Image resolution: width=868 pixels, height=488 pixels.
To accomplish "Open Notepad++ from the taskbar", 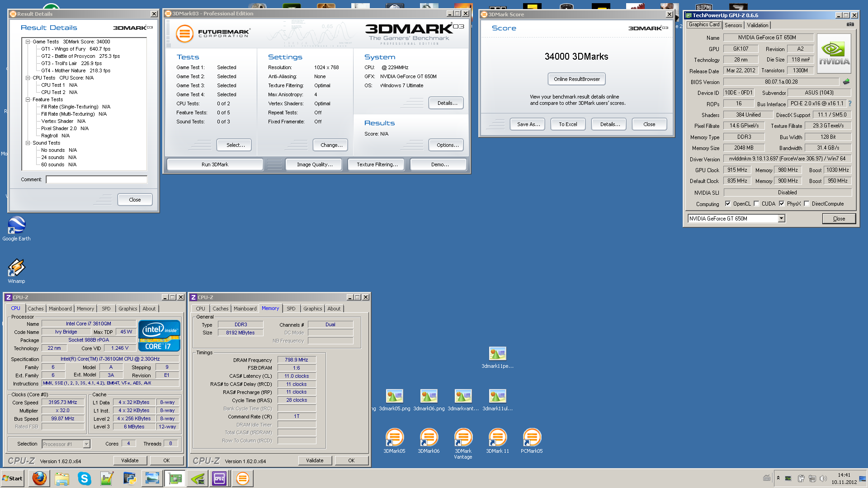I will pyautogui.click(x=107, y=478).
